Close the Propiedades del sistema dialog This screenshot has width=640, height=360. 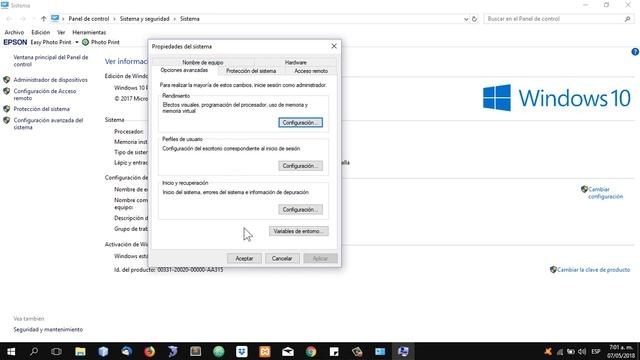click(x=334, y=46)
